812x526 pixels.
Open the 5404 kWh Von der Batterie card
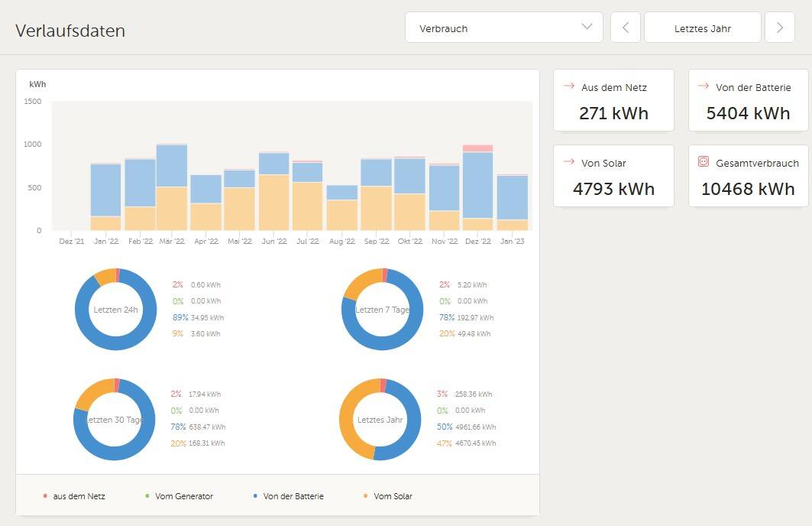[748, 100]
